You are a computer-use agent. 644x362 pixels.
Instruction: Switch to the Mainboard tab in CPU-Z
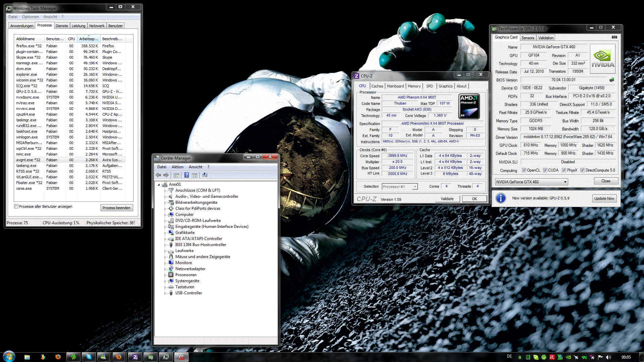tap(395, 86)
